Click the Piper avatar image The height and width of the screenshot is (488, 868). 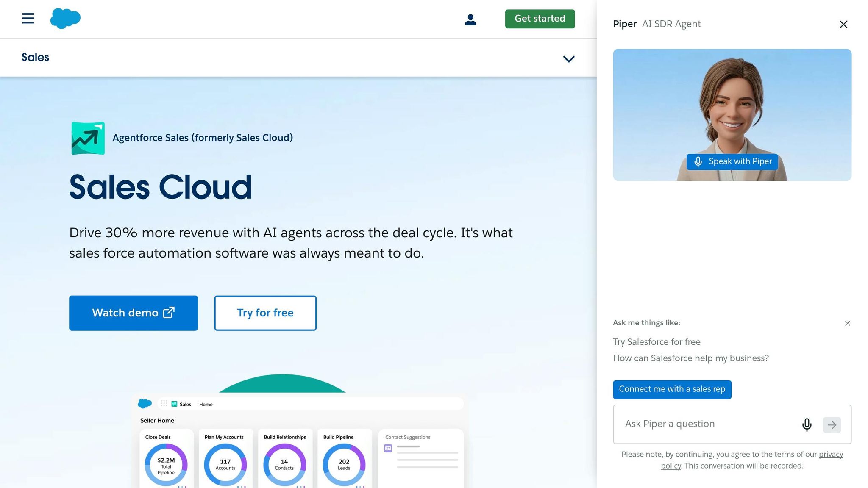(x=732, y=115)
